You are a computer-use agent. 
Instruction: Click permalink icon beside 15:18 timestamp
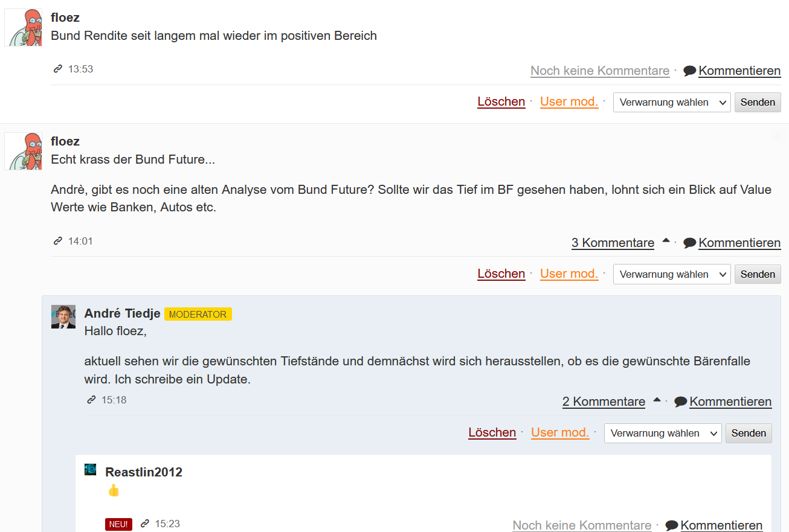pyautogui.click(x=91, y=400)
